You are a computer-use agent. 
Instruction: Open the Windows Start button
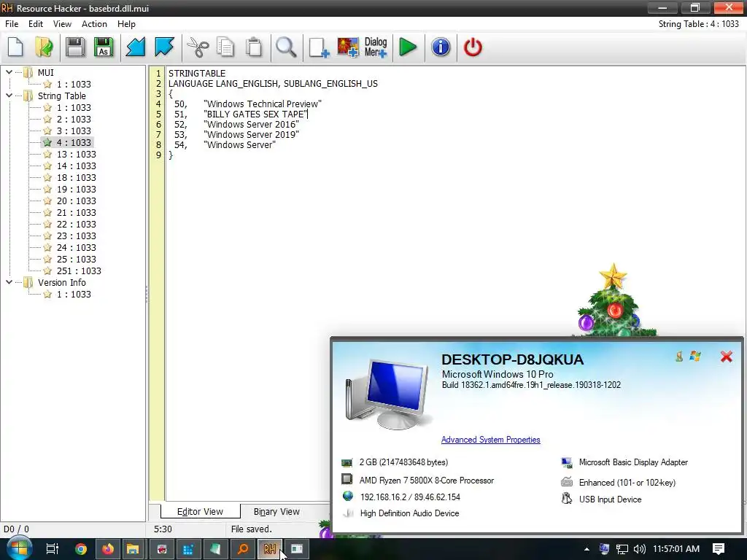click(19, 548)
